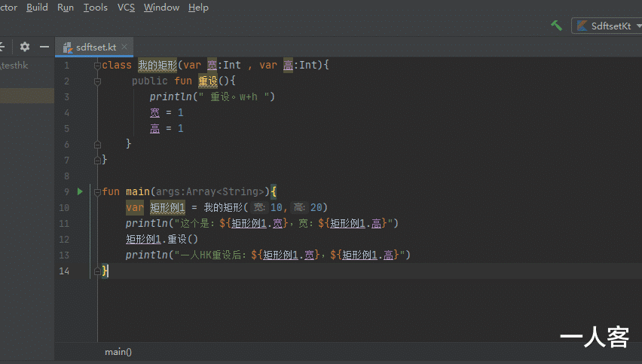The image size is (642, 364).
Task: Open the Run menu
Action: point(66,8)
